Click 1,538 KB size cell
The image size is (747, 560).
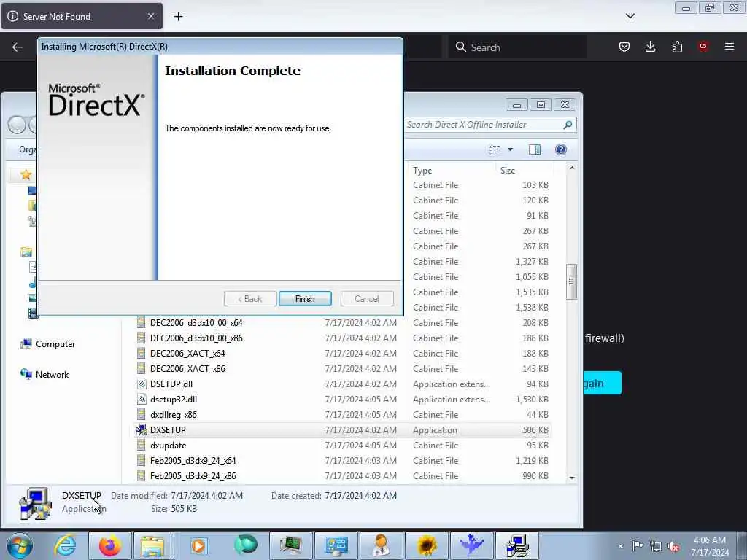(x=532, y=308)
